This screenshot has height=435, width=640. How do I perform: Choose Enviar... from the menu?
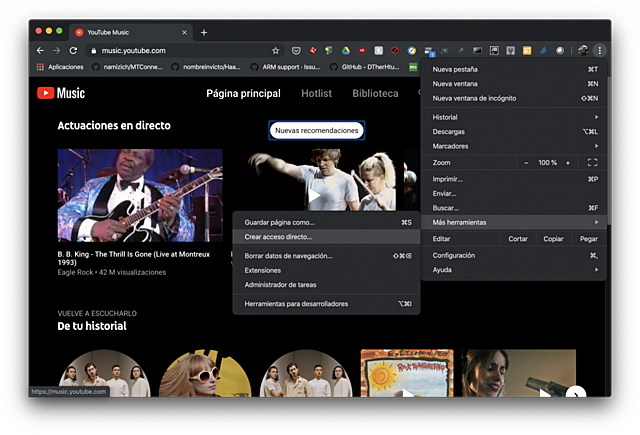coord(513,193)
